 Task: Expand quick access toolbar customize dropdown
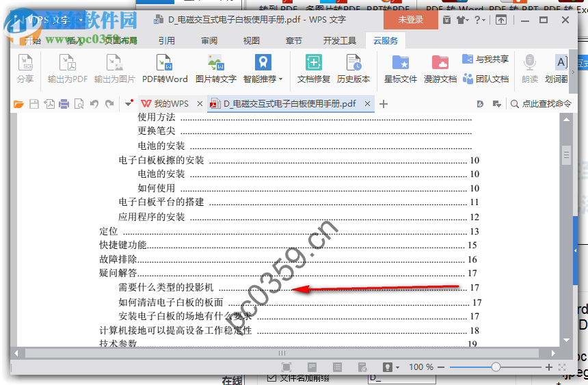click(x=129, y=103)
